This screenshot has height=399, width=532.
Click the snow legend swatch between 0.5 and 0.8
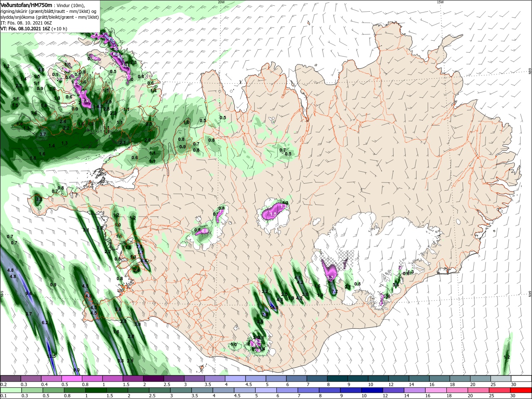[x=72, y=379]
